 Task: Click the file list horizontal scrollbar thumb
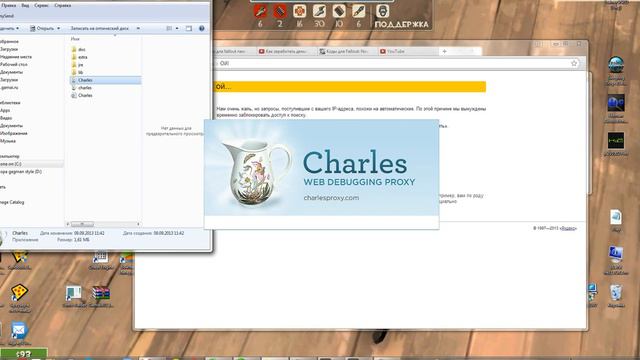[82, 224]
